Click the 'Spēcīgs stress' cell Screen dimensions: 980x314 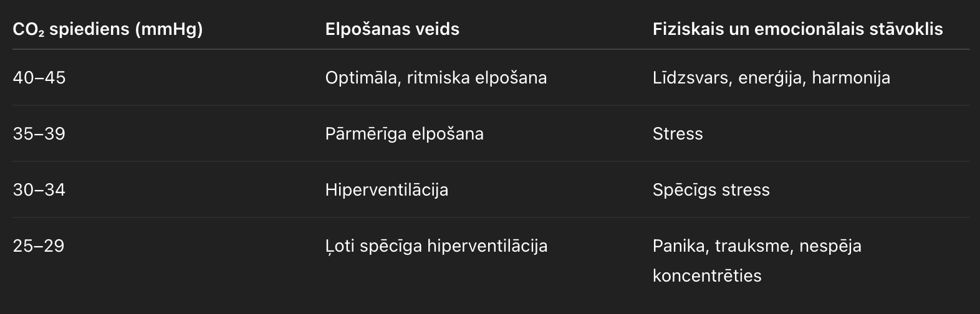coord(711,190)
